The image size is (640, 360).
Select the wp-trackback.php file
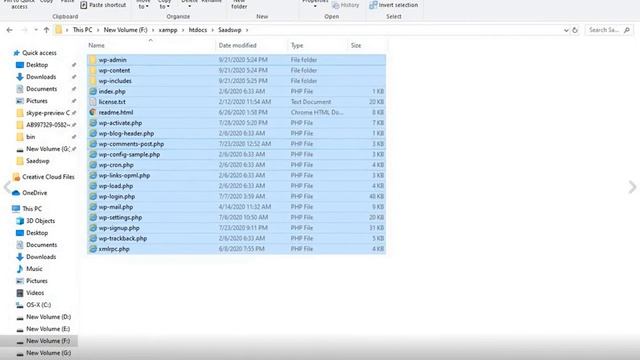[236, 238]
